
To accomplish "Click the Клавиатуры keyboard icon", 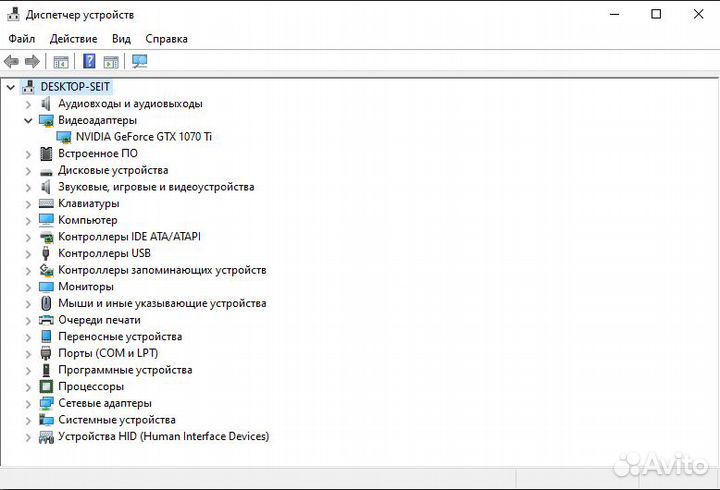I will [46, 203].
